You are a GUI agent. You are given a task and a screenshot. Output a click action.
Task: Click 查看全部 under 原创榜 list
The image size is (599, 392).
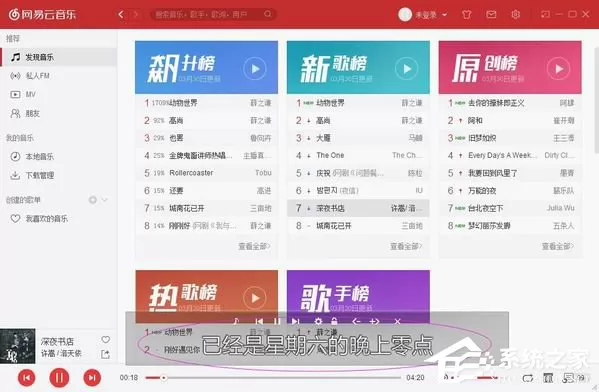(558, 246)
